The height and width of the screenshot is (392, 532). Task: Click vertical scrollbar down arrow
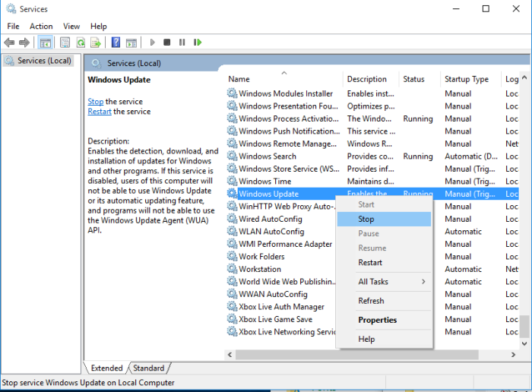point(524,343)
